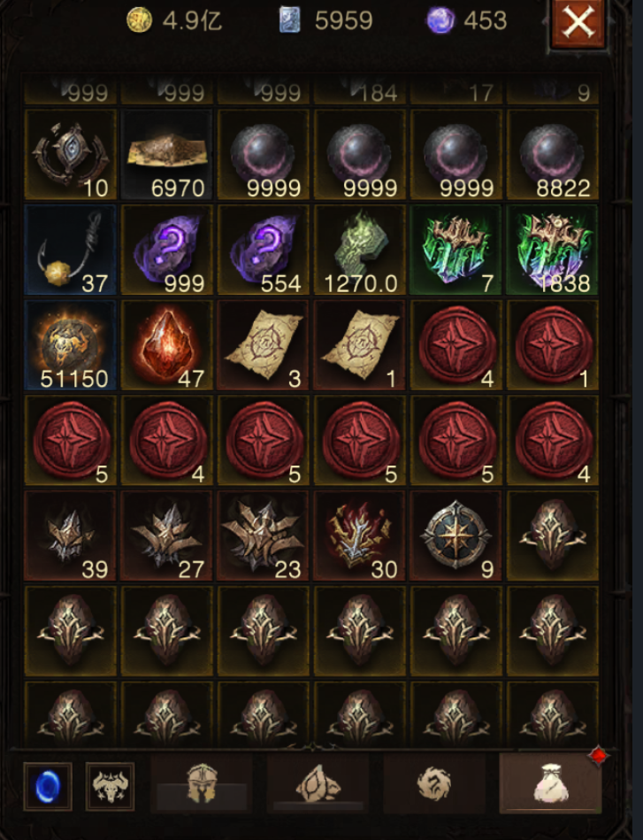Click the eye amulet item with count 10
This screenshot has width=643, height=840.
(x=71, y=154)
